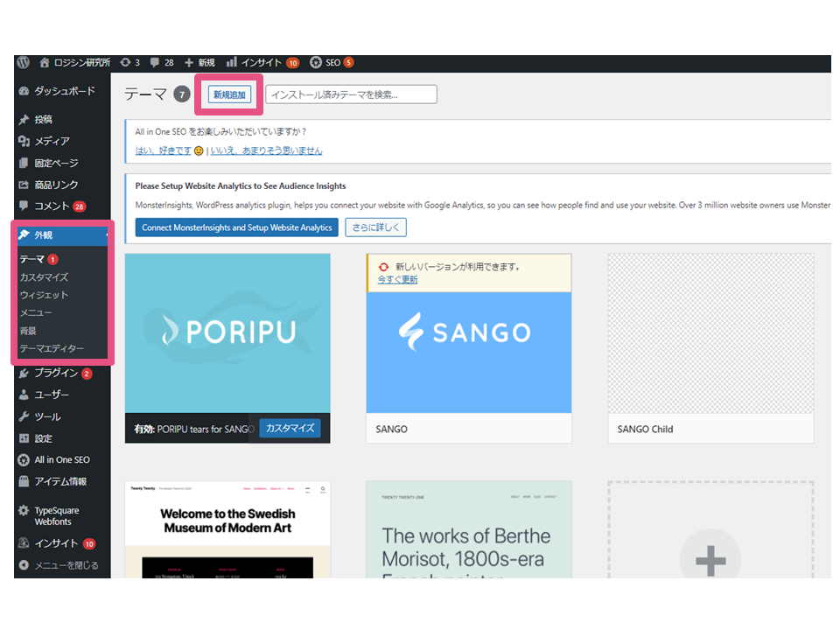
Task: Open インサイト in the top admin bar
Action: coord(262,63)
